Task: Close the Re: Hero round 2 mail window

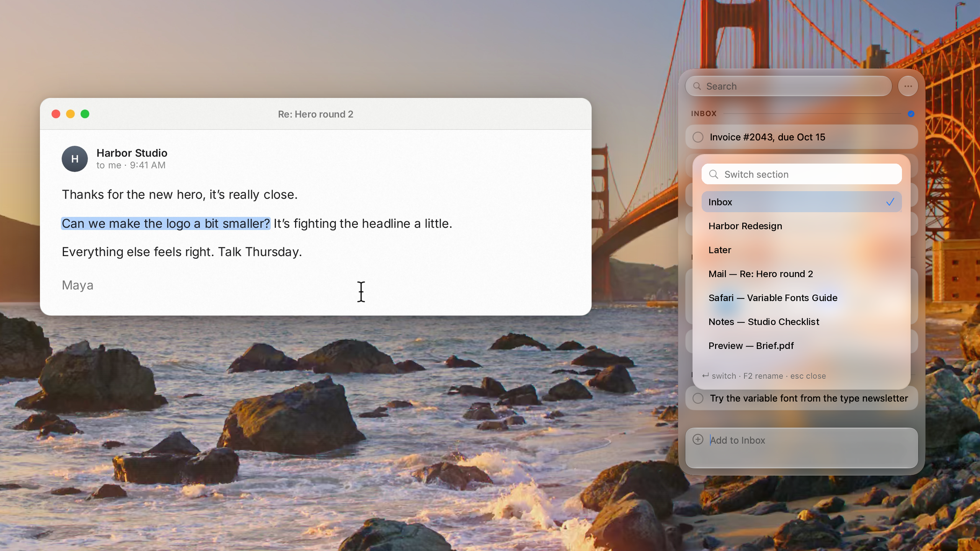Action: point(56,114)
